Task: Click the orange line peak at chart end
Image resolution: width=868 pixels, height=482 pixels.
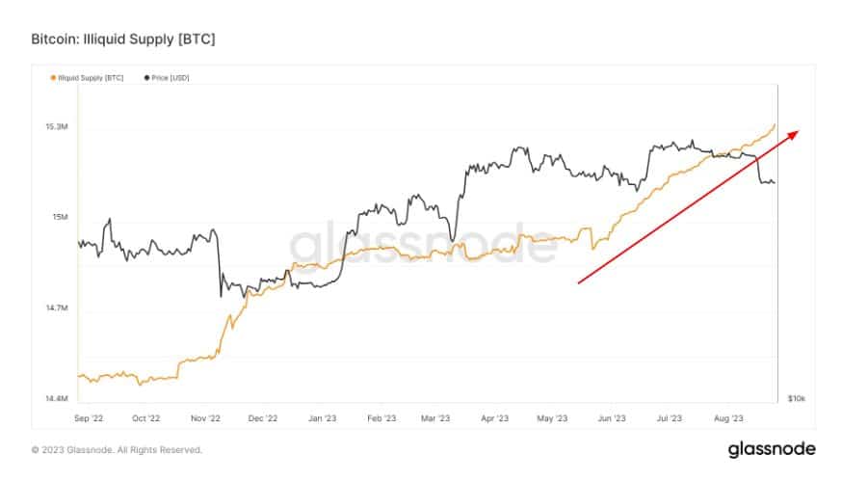Action: click(775, 125)
